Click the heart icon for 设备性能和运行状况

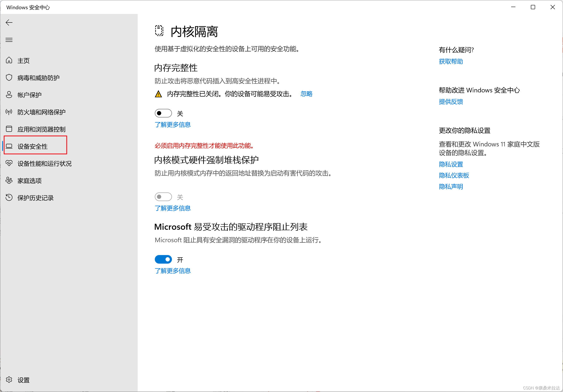click(x=9, y=163)
